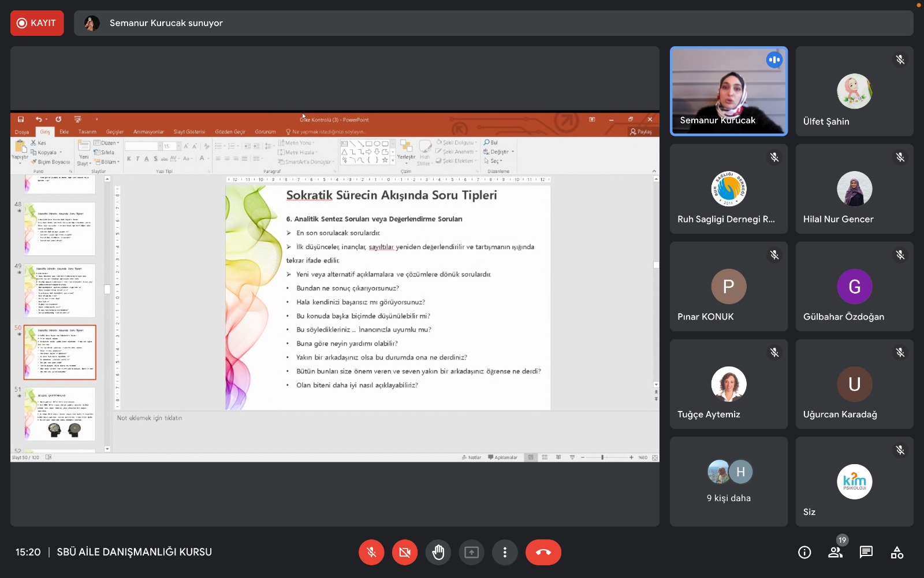This screenshot has width=924, height=578.
Task: Hang up with red leave call button
Action: [x=543, y=553]
